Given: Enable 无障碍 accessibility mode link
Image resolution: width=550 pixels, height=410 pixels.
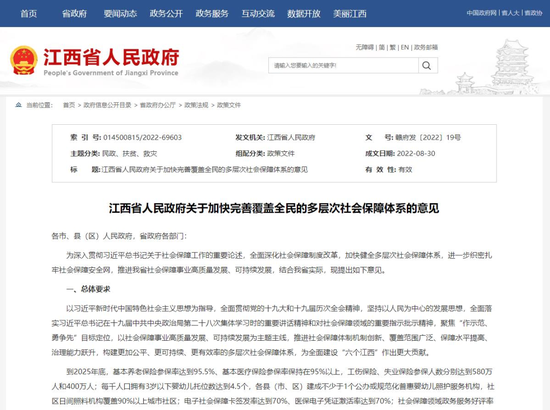Looking at the screenshot, I should tap(365, 47).
